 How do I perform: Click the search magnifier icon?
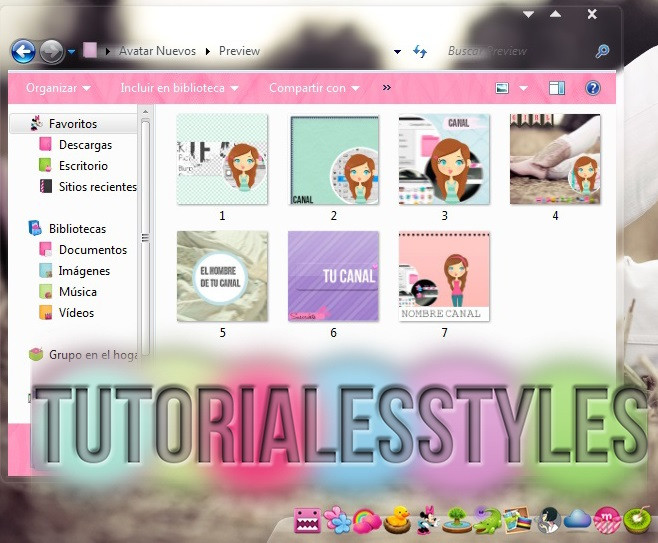coord(603,51)
